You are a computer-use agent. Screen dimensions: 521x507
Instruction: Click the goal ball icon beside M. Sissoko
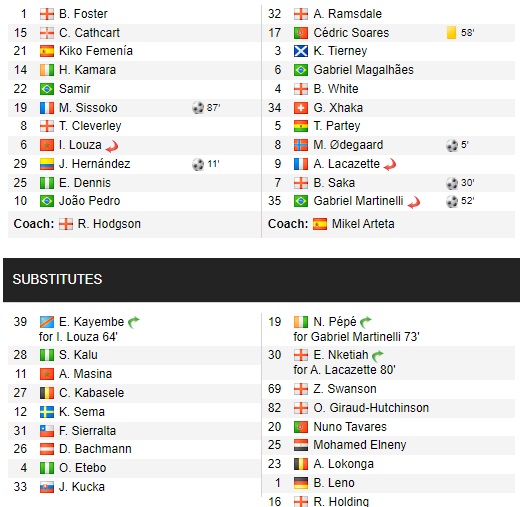pyautogui.click(x=198, y=108)
